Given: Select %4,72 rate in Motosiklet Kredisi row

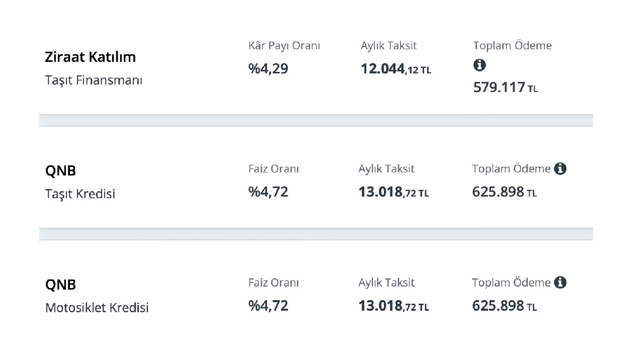Looking at the screenshot, I should (268, 305).
